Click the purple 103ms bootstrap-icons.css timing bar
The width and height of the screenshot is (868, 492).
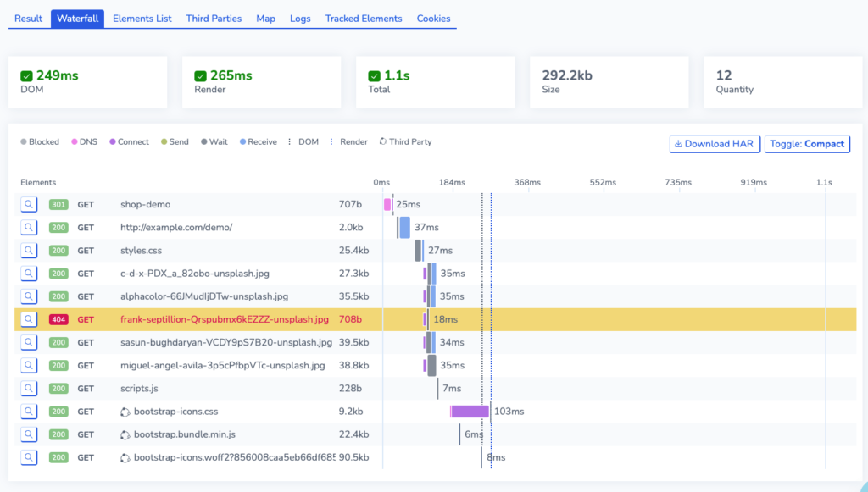click(470, 412)
